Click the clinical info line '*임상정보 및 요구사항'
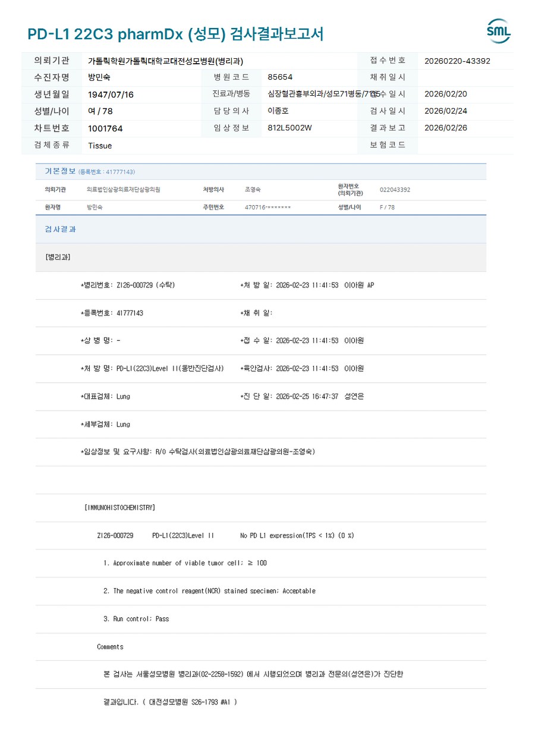The height and width of the screenshot is (756, 535). pos(198,452)
